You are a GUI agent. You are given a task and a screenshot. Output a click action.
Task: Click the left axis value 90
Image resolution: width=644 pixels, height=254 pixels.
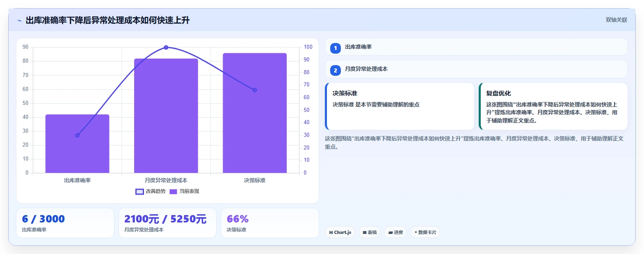[x=25, y=47]
